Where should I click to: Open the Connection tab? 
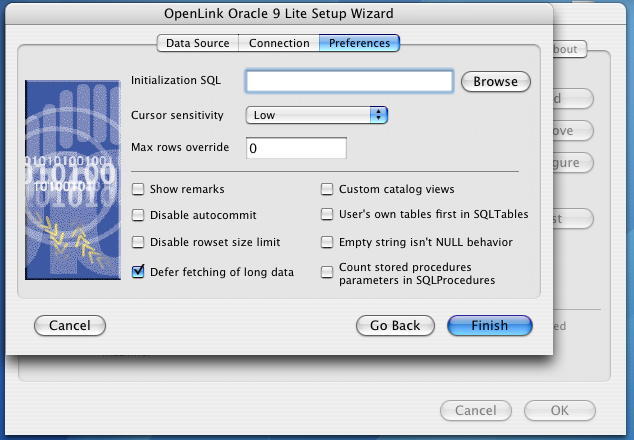point(279,43)
